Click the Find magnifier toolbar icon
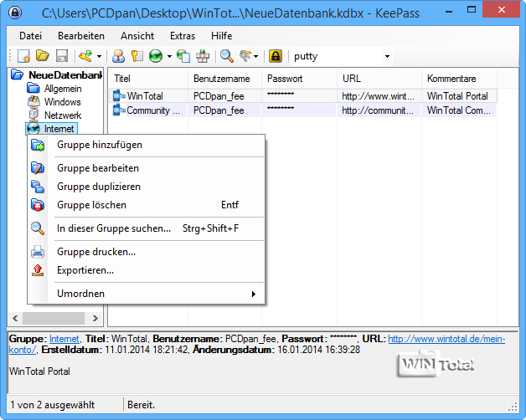Screen dimensions: 526x420 coord(227,56)
